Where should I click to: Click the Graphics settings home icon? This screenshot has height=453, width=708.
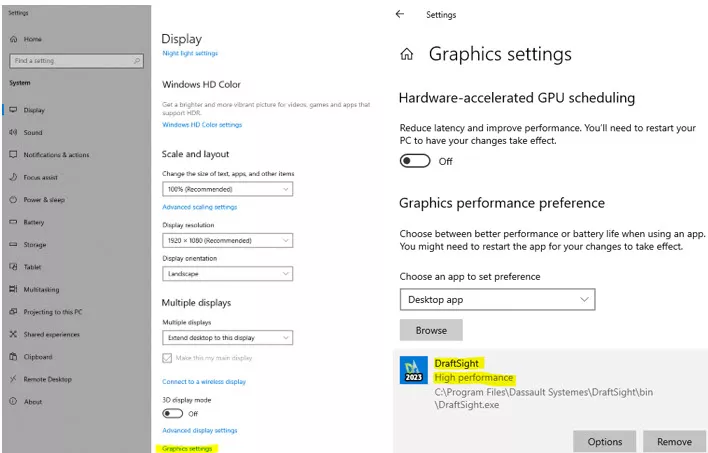406,54
